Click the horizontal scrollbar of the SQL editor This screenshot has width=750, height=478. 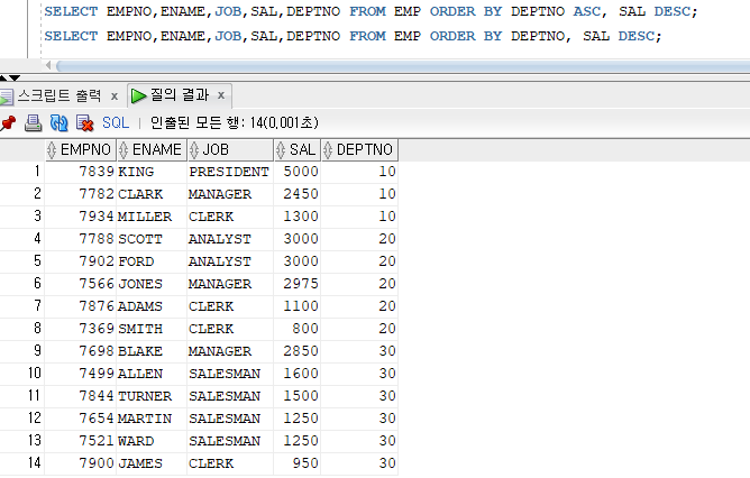coord(403,66)
